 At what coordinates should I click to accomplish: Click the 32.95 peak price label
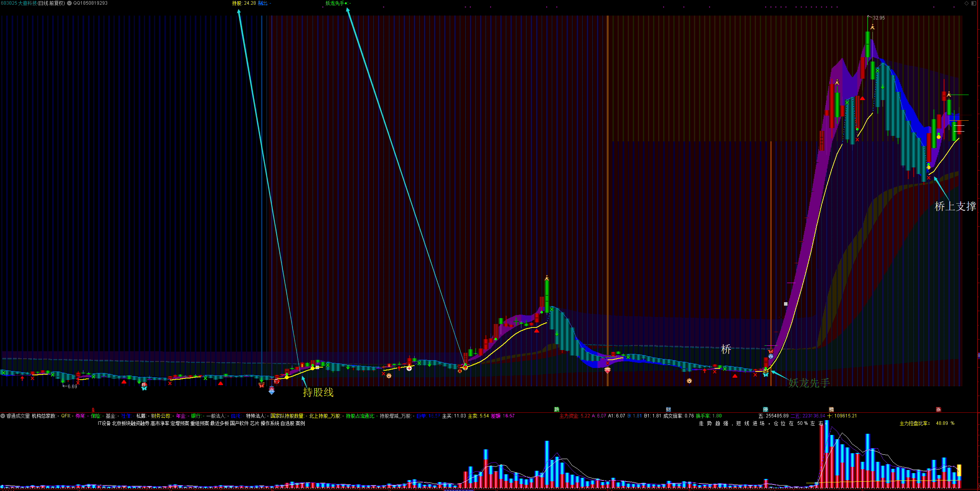click(x=878, y=18)
